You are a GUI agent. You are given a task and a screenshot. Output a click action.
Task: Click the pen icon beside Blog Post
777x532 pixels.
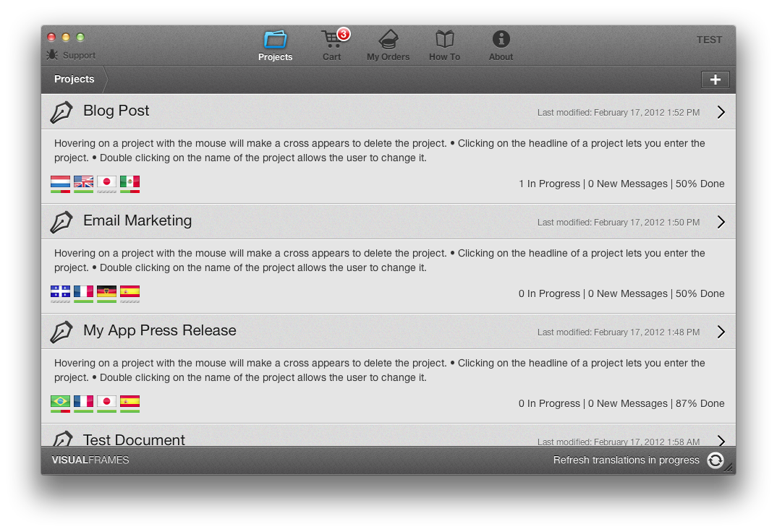pos(61,112)
